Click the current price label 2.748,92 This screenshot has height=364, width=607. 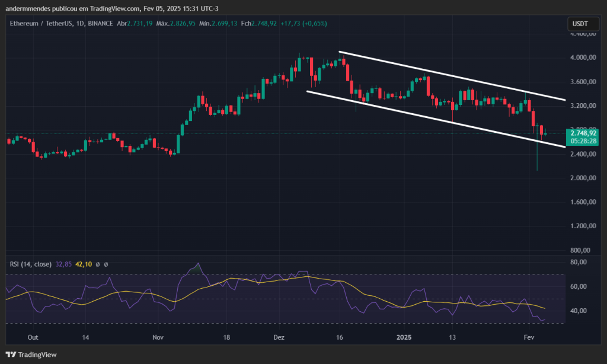pyautogui.click(x=583, y=133)
